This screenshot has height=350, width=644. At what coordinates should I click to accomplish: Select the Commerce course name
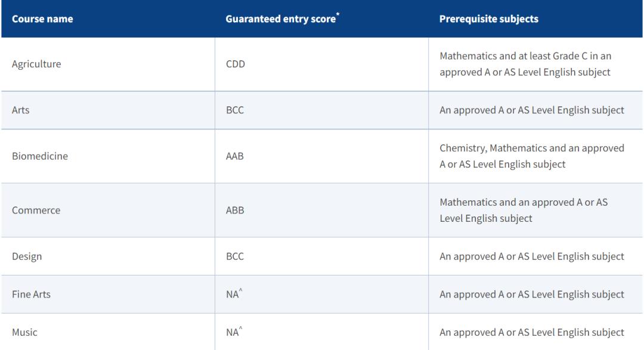pyautogui.click(x=36, y=210)
